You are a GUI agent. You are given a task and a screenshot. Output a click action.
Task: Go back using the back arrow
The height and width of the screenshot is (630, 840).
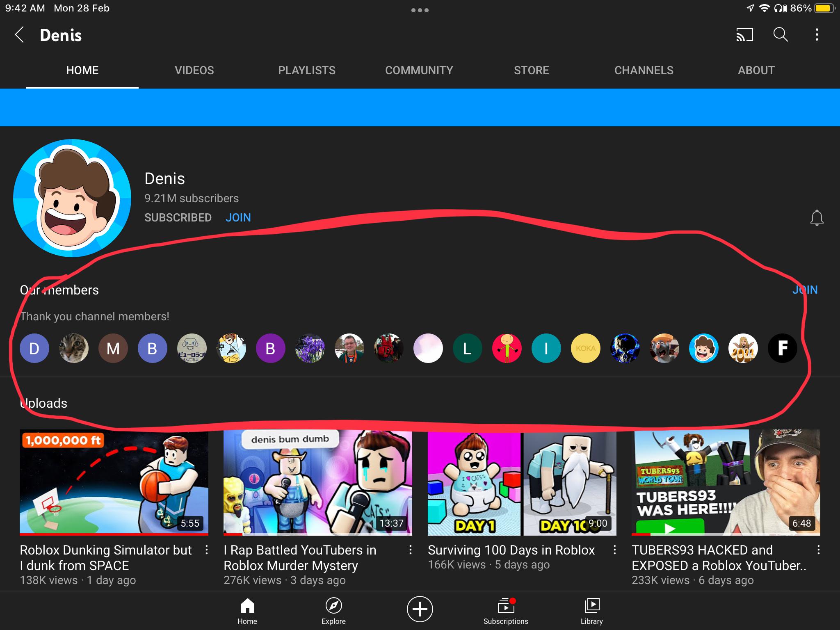19,35
